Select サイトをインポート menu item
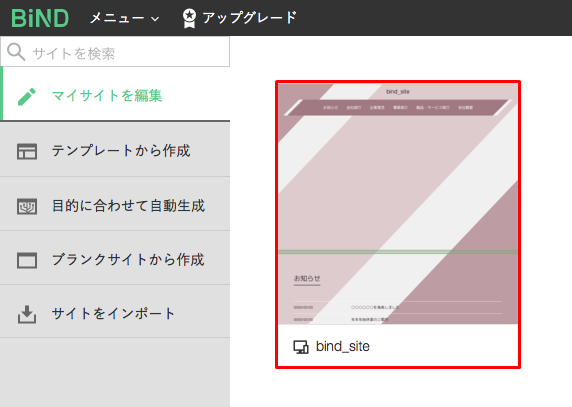572x407 pixels. click(x=115, y=311)
